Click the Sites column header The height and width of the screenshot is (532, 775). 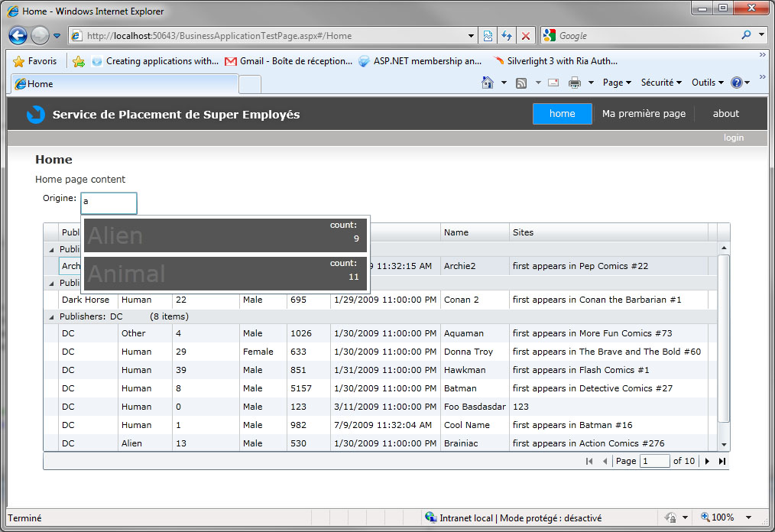[608, 232]
